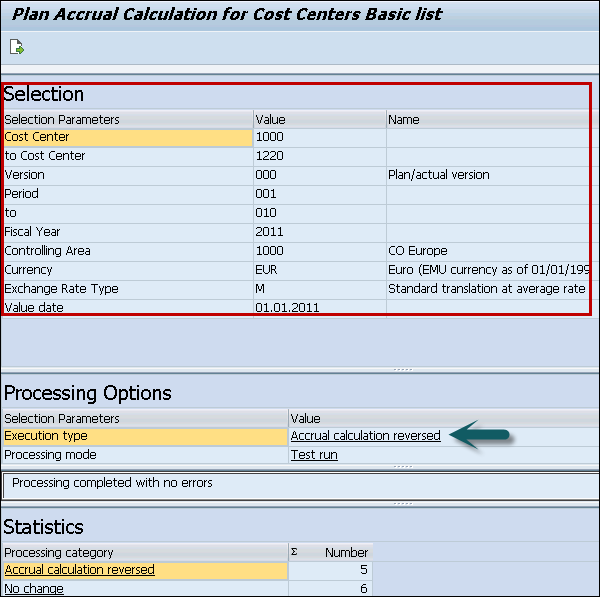Click splitter handle below Processing Options table

[x=402, y=466]
